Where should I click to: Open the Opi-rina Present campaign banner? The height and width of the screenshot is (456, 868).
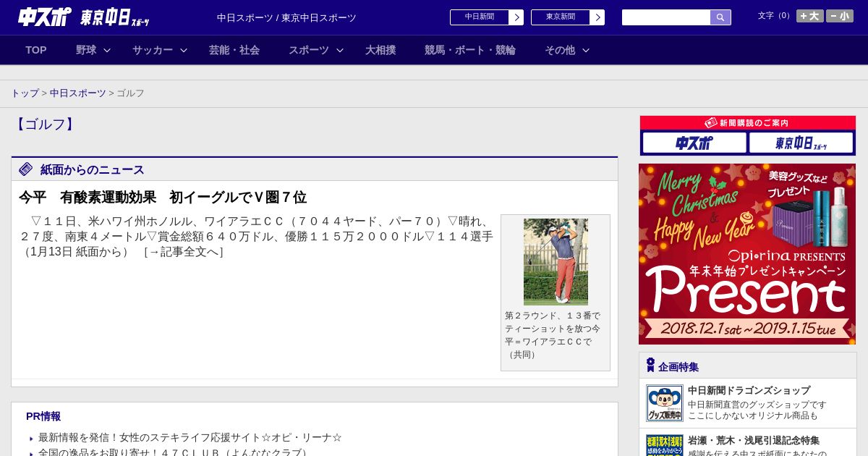(747, 254)
